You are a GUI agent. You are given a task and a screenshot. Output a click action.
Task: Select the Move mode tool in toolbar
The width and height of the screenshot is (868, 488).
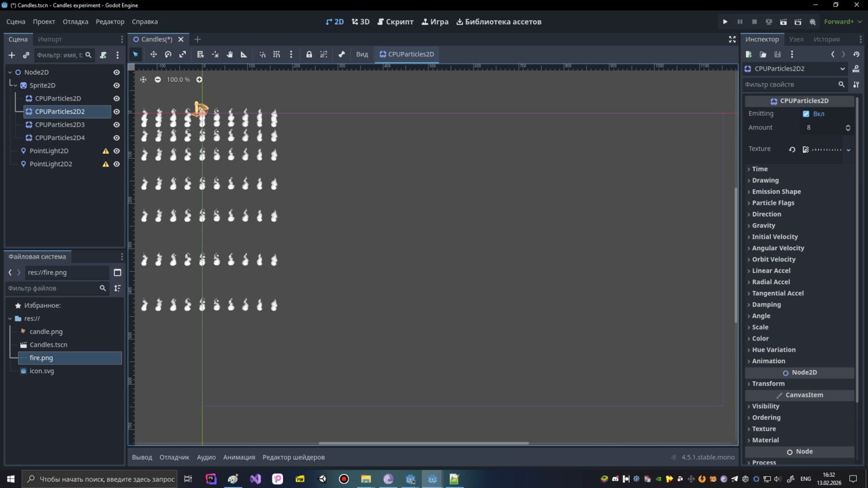click(153, 54)
